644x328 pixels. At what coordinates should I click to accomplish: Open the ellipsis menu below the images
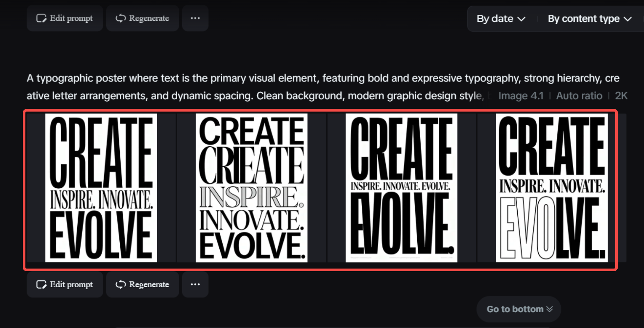point(195,284)
